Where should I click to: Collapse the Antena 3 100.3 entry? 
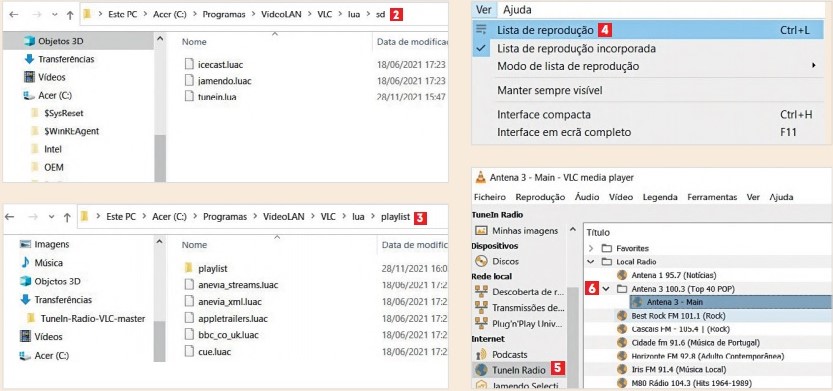pyautogui.click(x=606, y=289)
